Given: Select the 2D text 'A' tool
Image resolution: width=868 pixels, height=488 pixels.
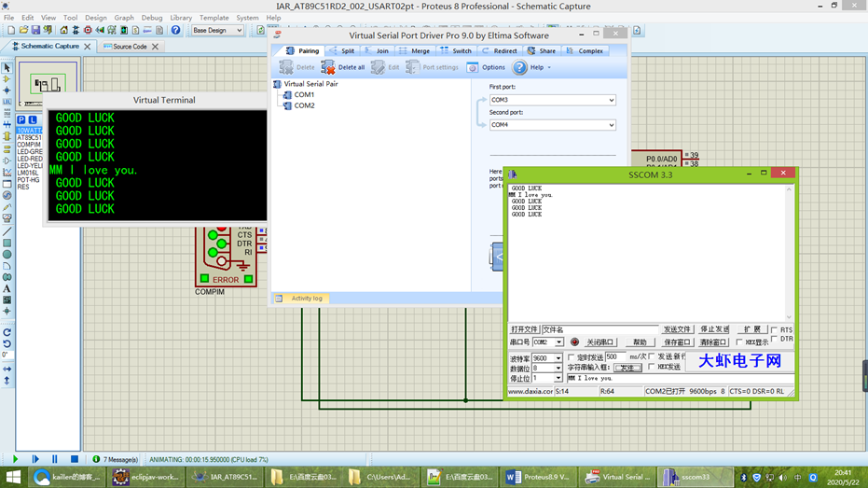Looking at the screenshot, I should (x=7, y=288).
